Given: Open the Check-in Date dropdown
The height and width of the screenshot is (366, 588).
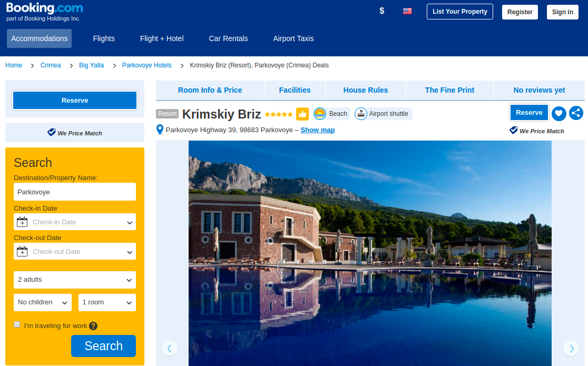Looking at the screenshot, I should pyautogui.click(x=75, y=222).
